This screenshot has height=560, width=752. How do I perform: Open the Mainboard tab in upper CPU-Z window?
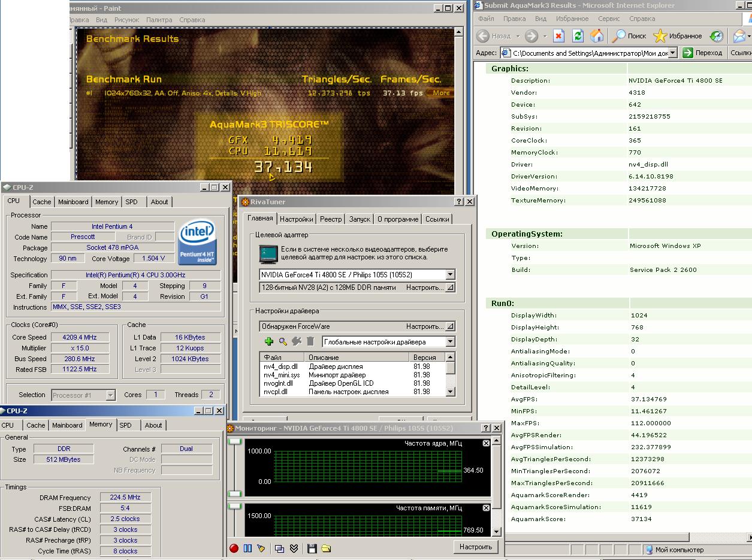(73, 202)
